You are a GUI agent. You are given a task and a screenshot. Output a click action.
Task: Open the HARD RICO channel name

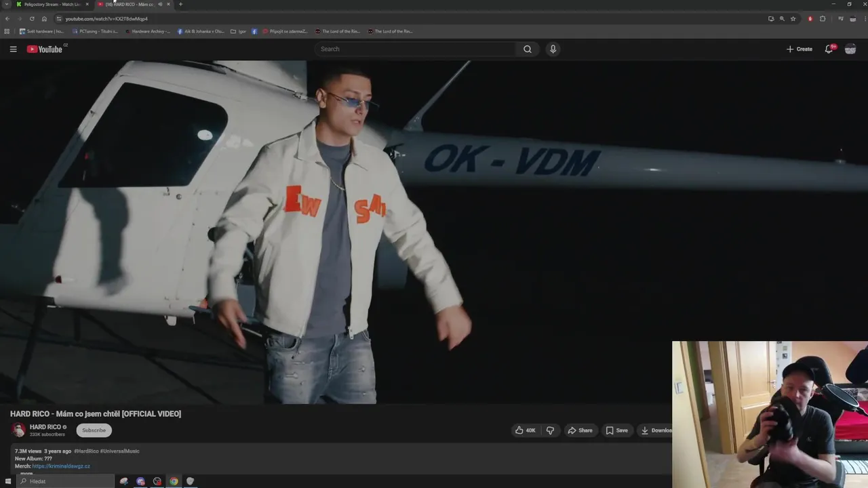pos(45,427)
